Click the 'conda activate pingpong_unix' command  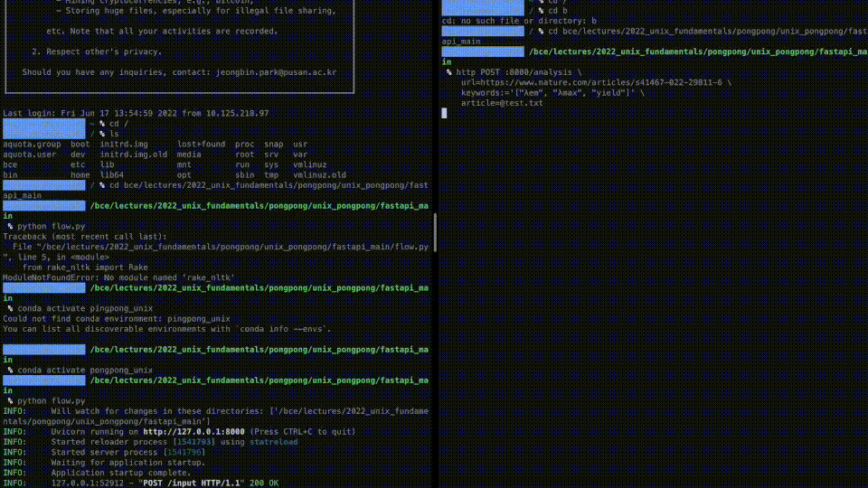pos(85,309)
